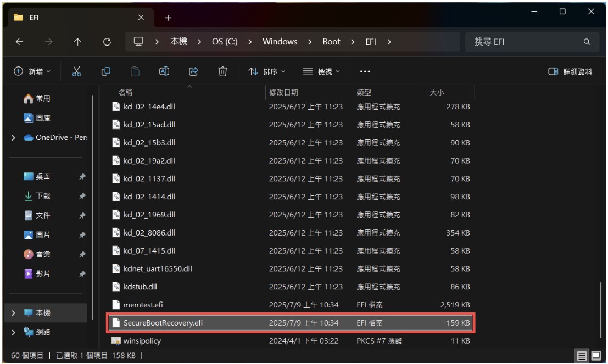Viewport: 608px width, 364px height.
Task: Click the Delete trash can icon
Action: click(222, 71)
